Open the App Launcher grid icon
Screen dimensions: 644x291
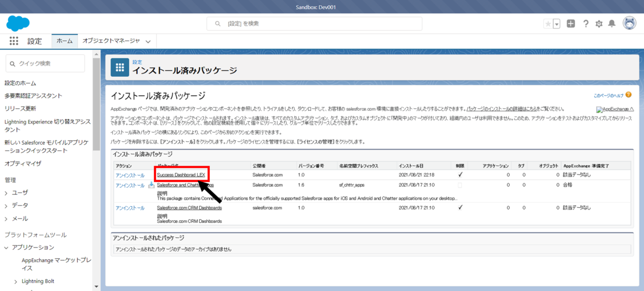14,41
